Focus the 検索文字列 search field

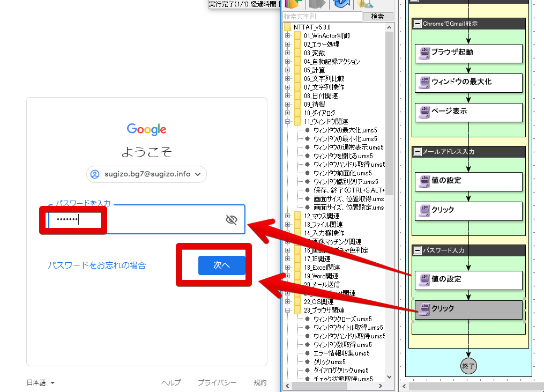pos(322,16)
